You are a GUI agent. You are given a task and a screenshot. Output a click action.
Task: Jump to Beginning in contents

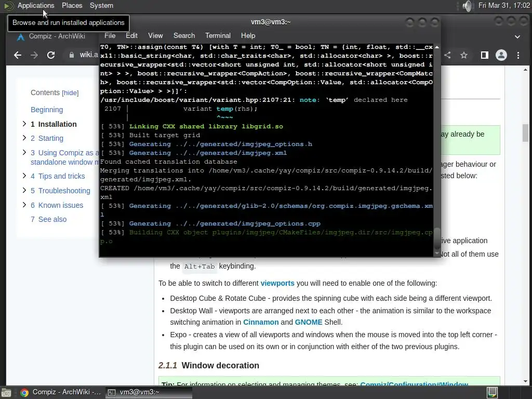click(x=47, y=110)
